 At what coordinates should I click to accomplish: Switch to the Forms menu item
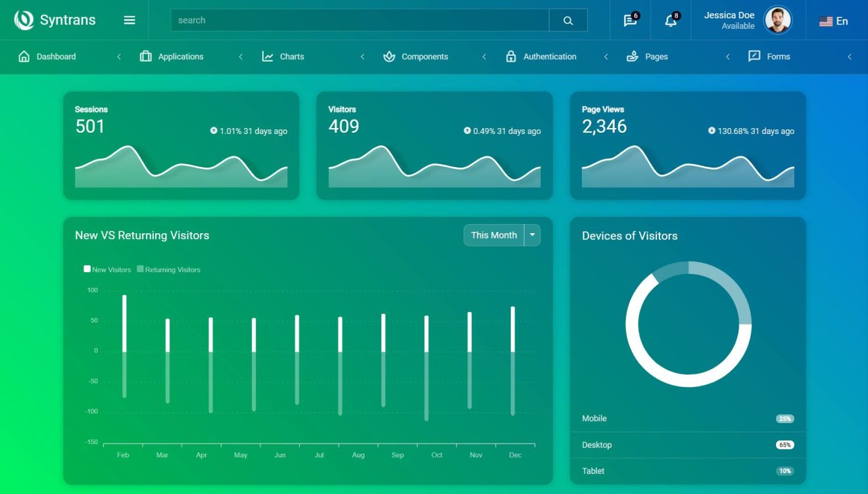pos(779,56)
